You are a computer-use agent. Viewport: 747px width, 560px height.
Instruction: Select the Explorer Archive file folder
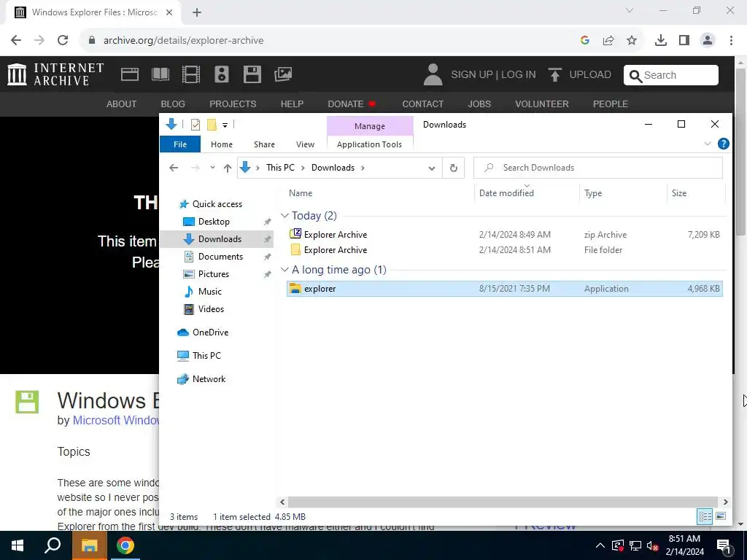pos(505,250)
